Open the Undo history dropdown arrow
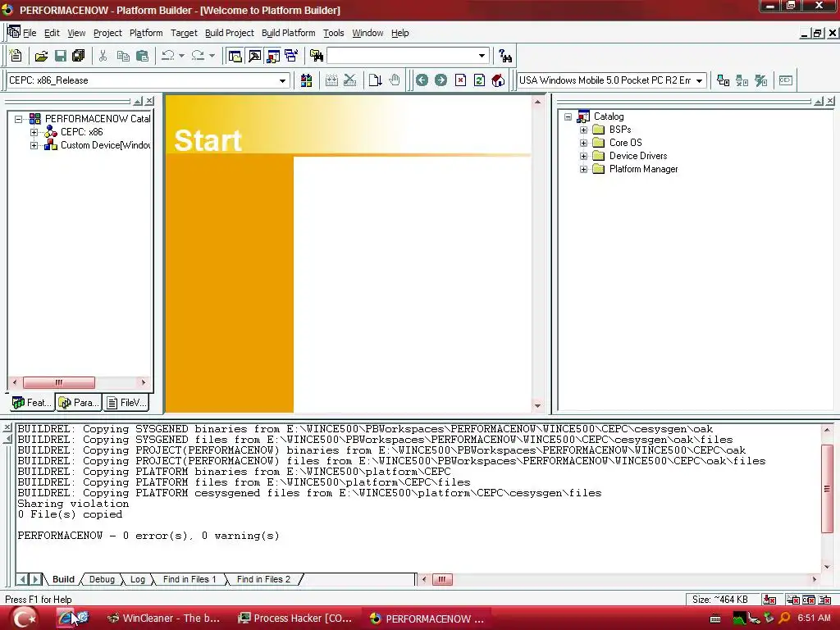Viewport: 840px width, 630px height. click(181, 56)
